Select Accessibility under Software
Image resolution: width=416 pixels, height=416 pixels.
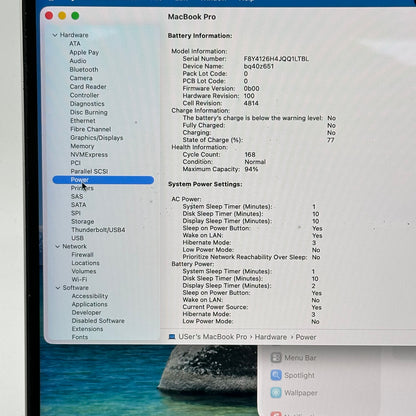coord(90,296)
